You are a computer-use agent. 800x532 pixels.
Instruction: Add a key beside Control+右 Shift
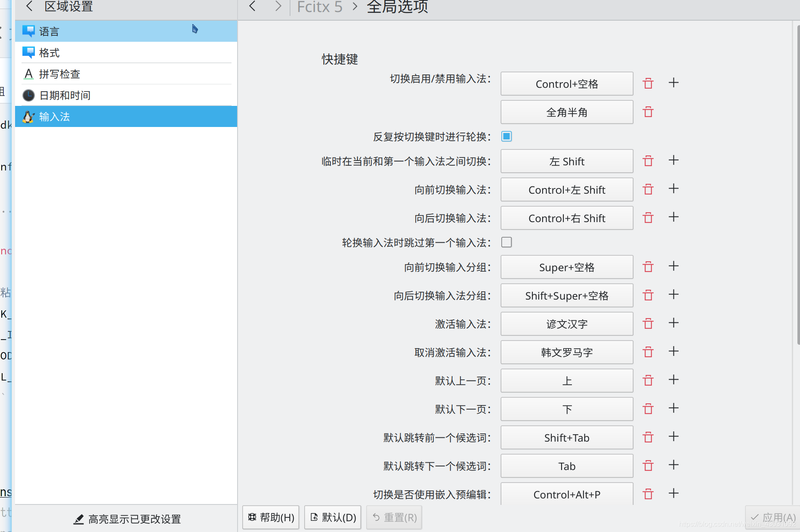click(x=673, y=217)
